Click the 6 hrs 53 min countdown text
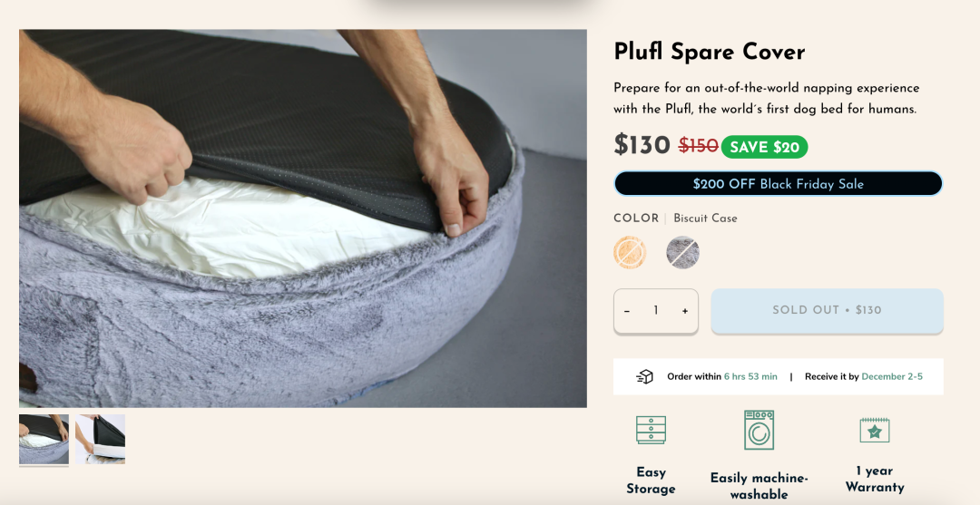 (x=750, y=376)
